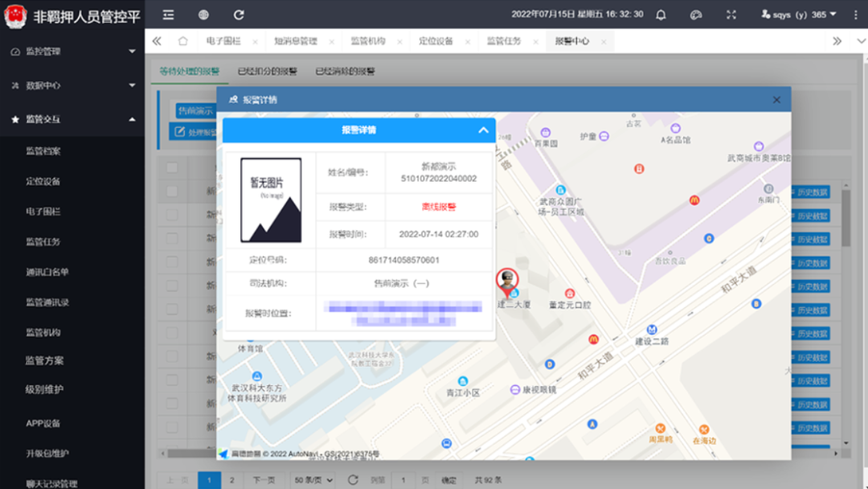Image resolution: width=868 pixels, height=489 pixels.
Task: Open the notification bell icon
Action: (x=661, y=14)
